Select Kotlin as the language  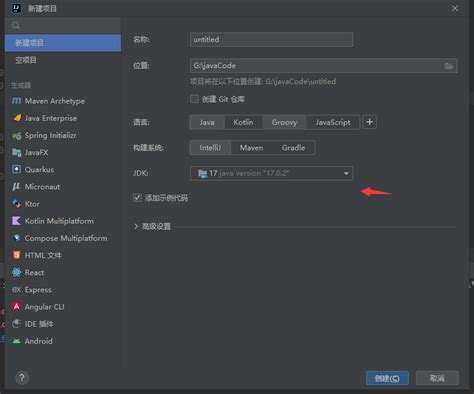click(243, 122)
